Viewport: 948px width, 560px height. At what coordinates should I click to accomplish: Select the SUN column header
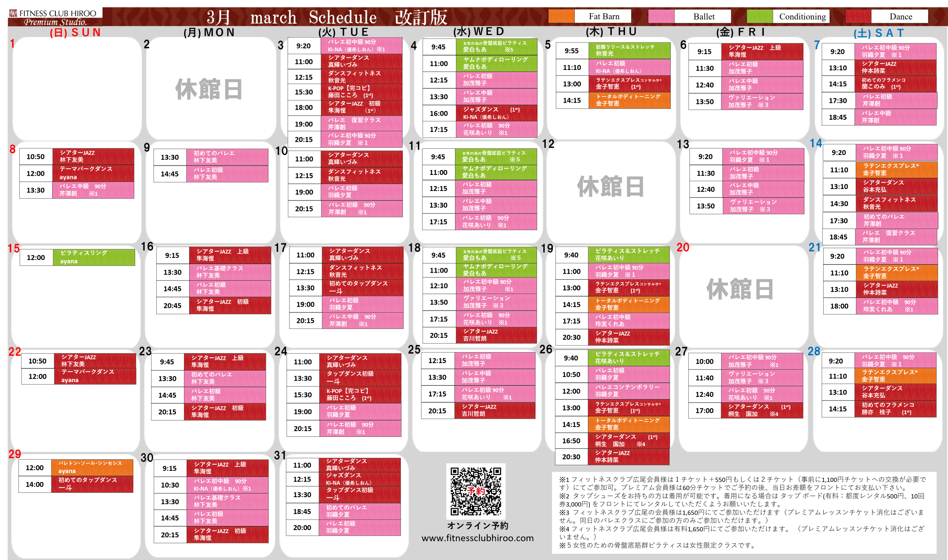click(x=75, y=33)
